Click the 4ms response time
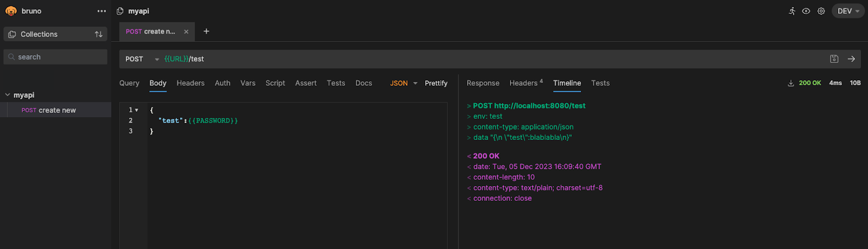 835,83
